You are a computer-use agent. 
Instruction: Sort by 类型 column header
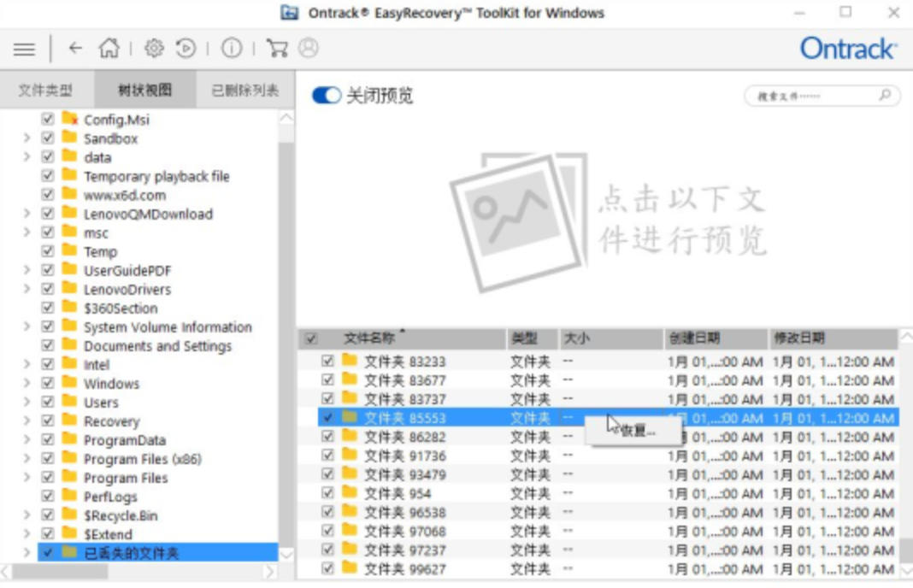533,338
